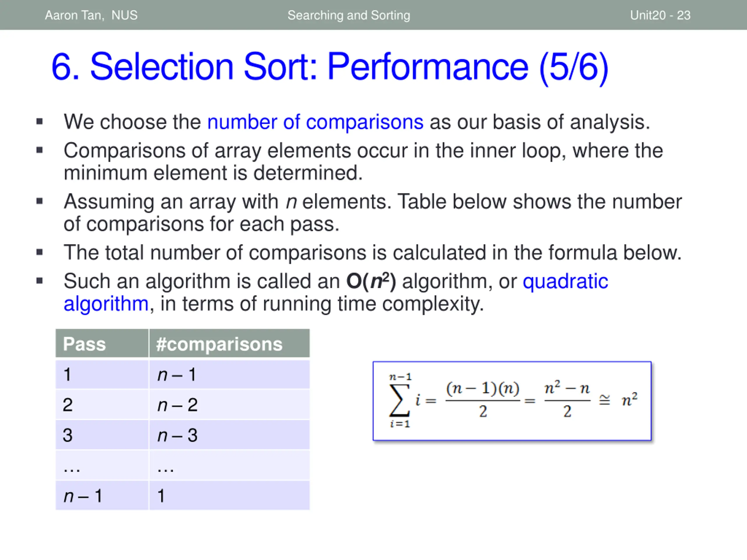Click the slide title Selection Sort: Performance
This screenshot has width=747, height=560.
(x=330, y=67)
